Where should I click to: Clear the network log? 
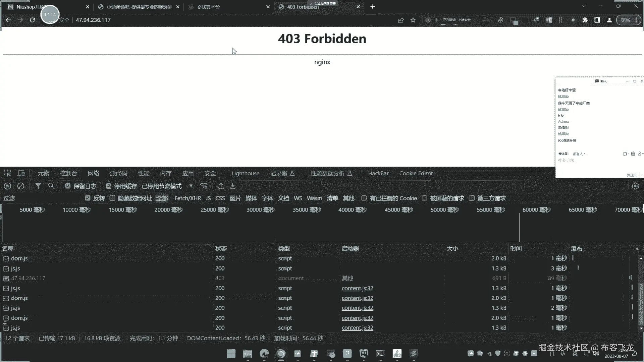[21, 186]
